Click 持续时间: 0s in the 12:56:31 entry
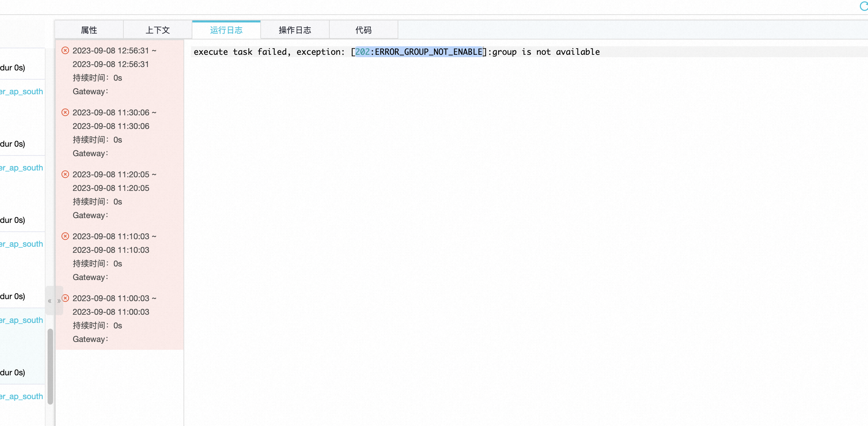This screenshot has width=868, height=426. pos(97,78)
